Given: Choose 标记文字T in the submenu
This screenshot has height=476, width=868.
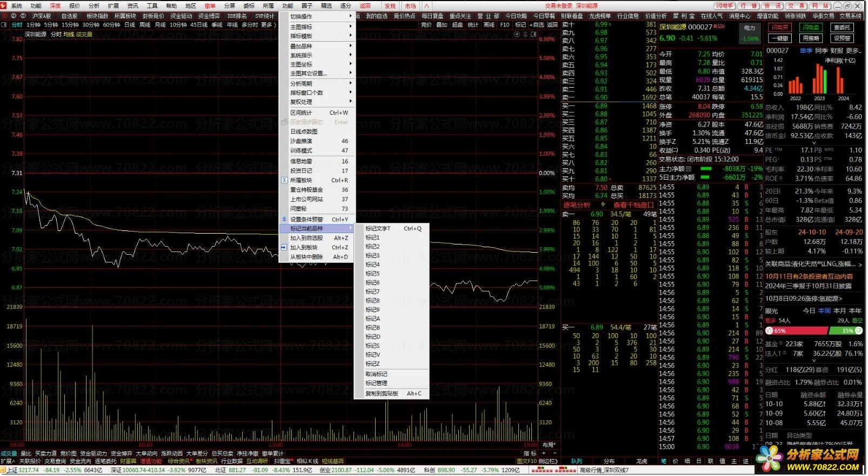Looking at the screenshot, I should click(391, 228).
